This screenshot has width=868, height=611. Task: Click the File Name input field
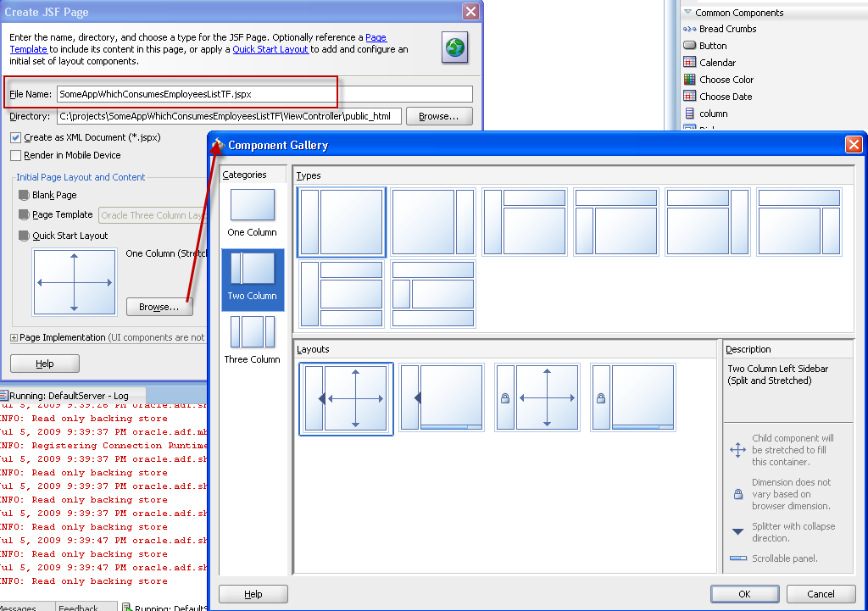pos(264,94)
